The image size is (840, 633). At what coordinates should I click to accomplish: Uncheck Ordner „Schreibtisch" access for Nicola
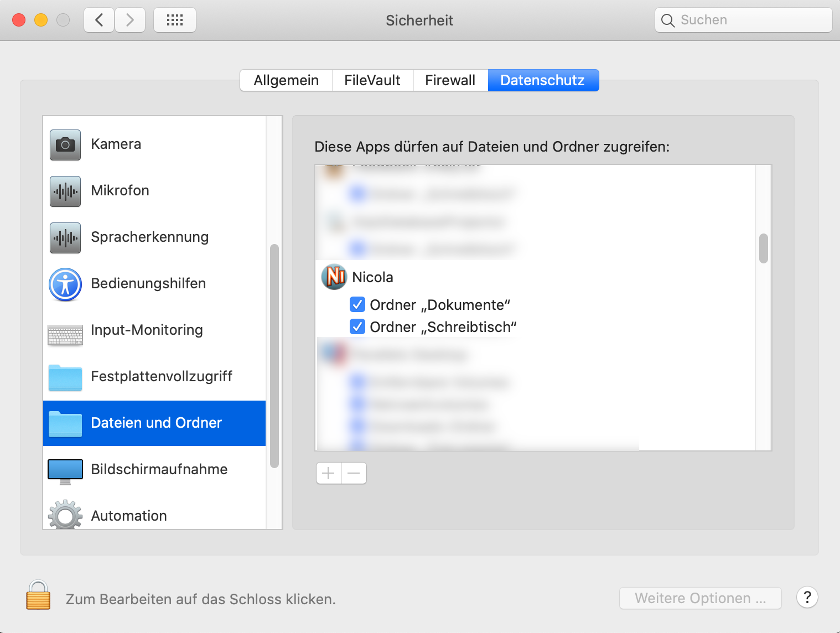357,326
